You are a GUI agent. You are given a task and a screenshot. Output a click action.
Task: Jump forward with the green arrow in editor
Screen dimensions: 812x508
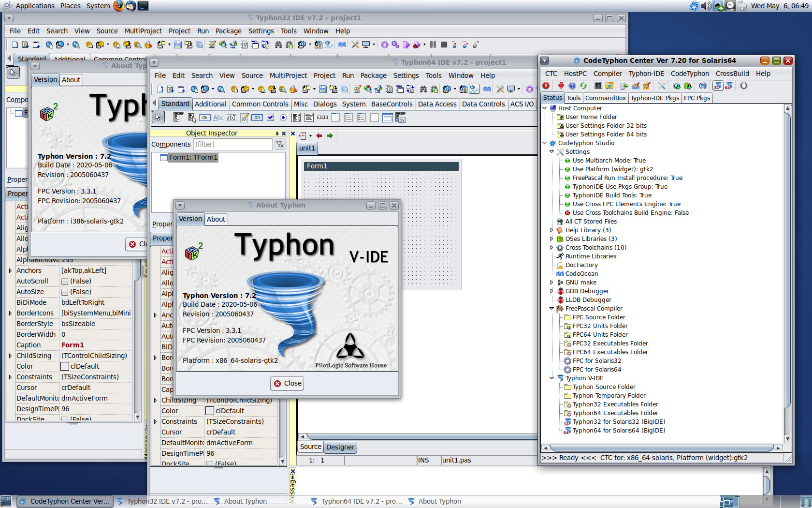pos(330,136)
